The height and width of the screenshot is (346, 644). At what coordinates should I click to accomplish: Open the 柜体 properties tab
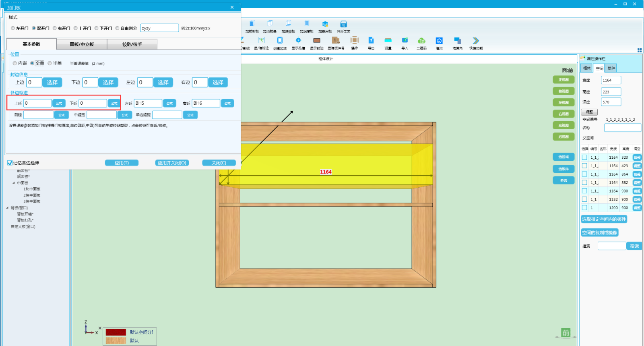click(x=587, y=68)
